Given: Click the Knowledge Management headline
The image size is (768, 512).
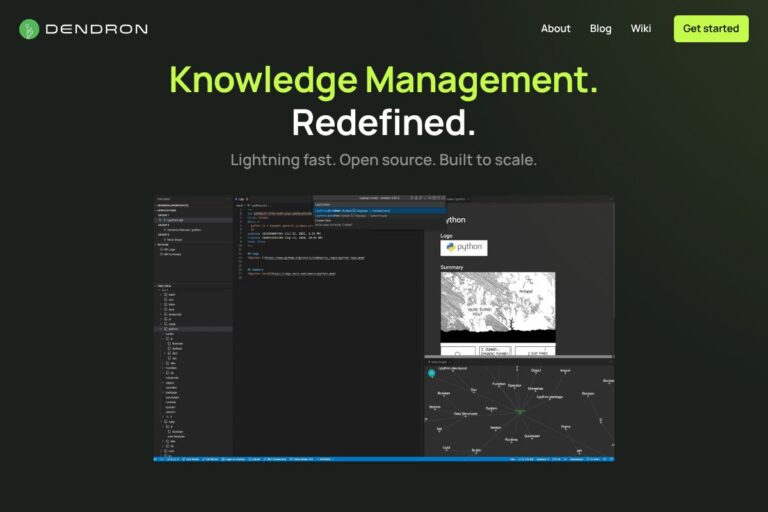Looking at the screenshot, I should click(383, 79).
